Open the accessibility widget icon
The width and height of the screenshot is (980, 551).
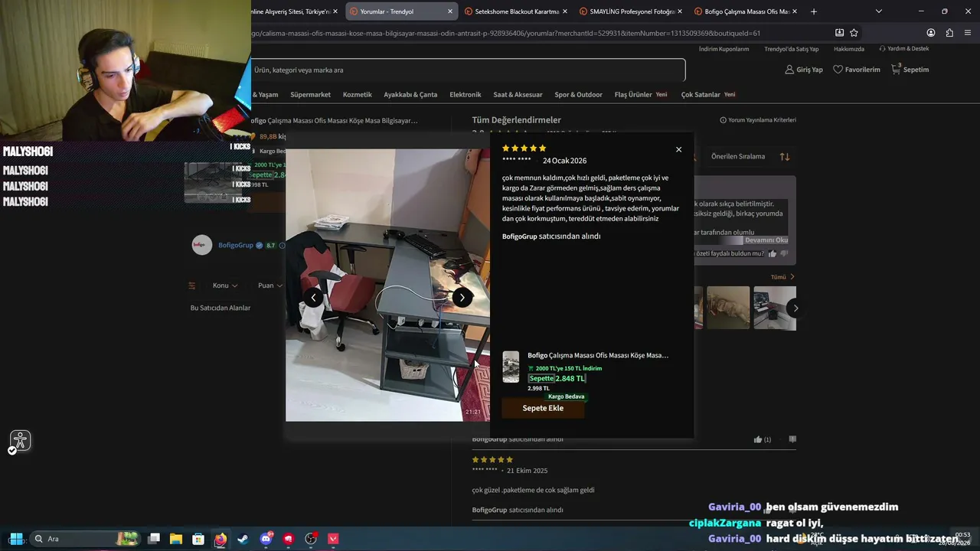20,441
